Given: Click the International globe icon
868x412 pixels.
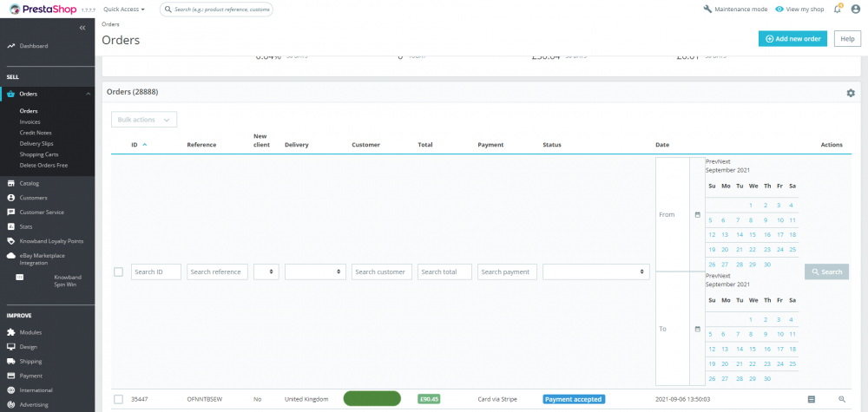Looking at the screenshot, I should (x=10, y=389).
